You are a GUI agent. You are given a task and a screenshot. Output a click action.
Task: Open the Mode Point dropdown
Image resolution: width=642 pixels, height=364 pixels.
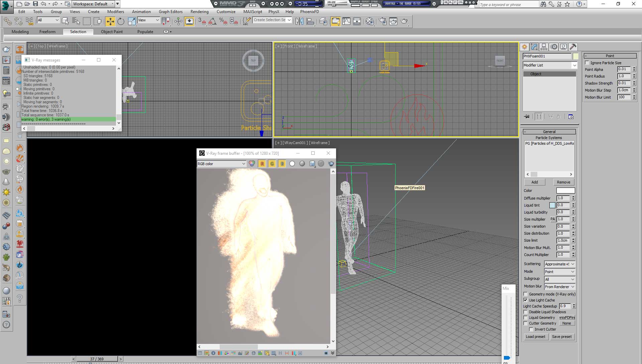[x=560, y=272]
